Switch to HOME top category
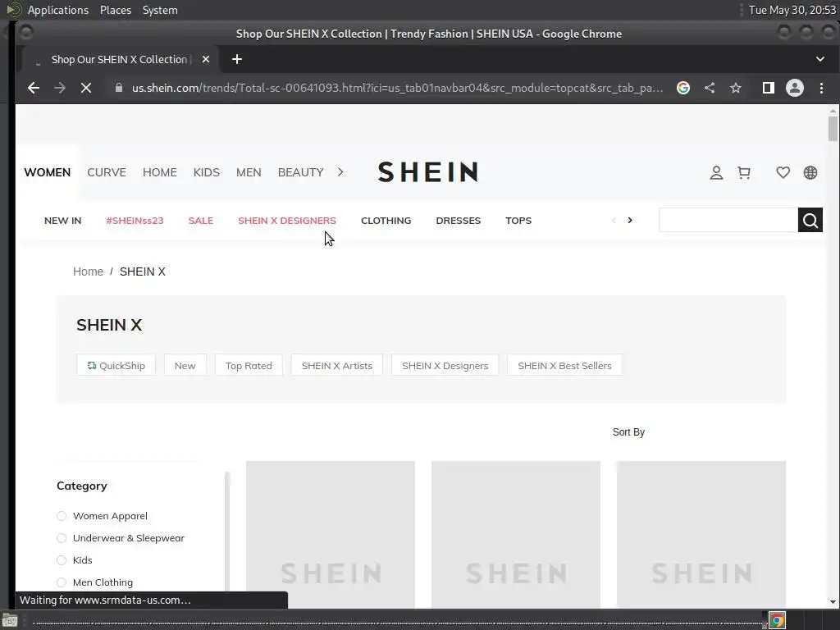The width and height of the screenshot is (840, 630). click(160, 172)
